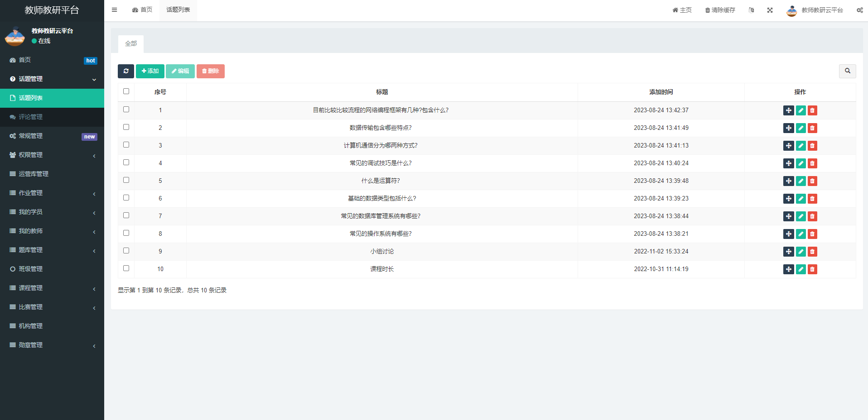
Task: Switch to the 首页 tab in top bar
Action: [x=142, y=10]
